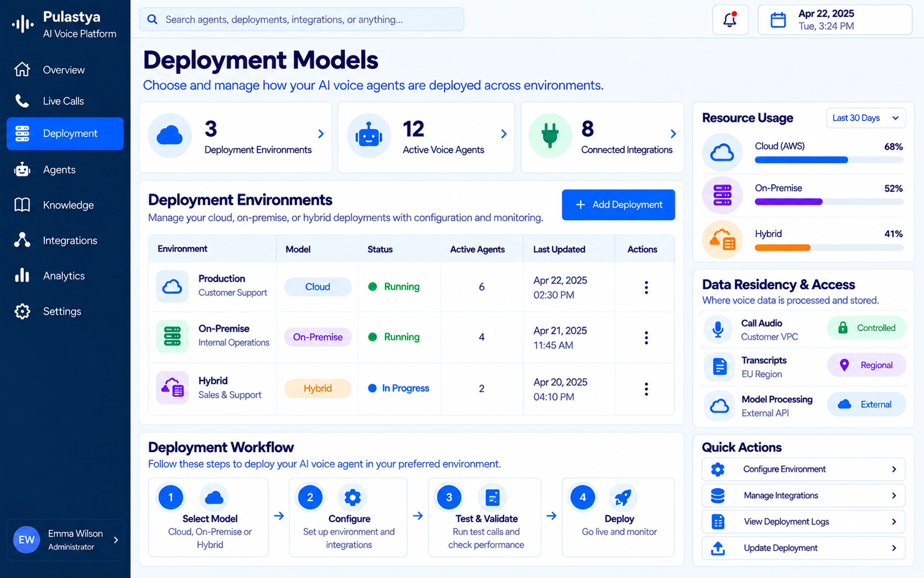Click the calendar icon beside the date
Viewport: 924px width, 578px height.
tap(778, 20)
